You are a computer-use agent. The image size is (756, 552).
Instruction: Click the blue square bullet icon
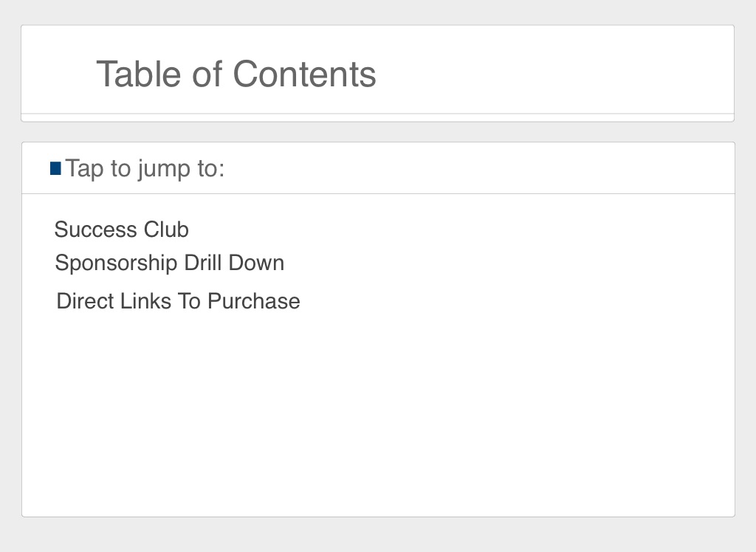point(55,168)
